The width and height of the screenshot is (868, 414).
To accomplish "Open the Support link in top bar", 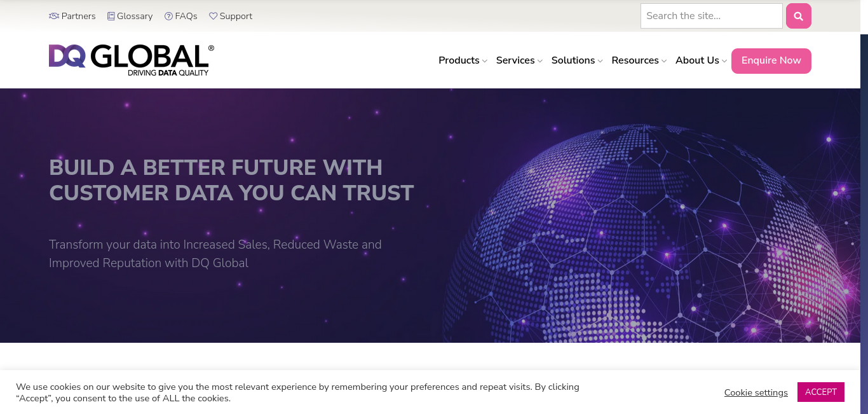I will [236, 16].
